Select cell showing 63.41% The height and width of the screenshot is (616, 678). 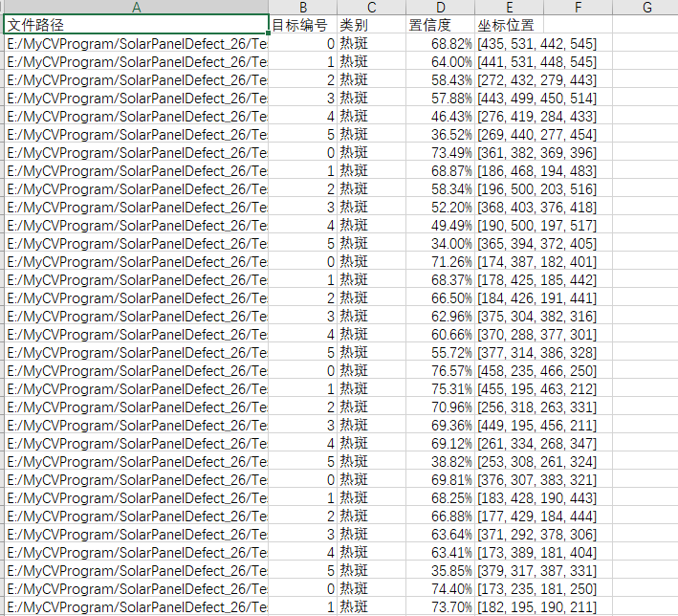440,552
